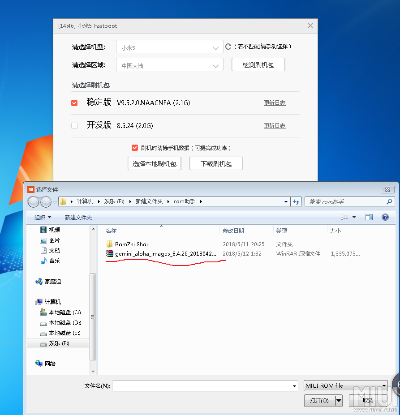Viewport: 400px width, 415px height.
Task: Open the 组织 (Organize) menu
Action: pos(43,217)
